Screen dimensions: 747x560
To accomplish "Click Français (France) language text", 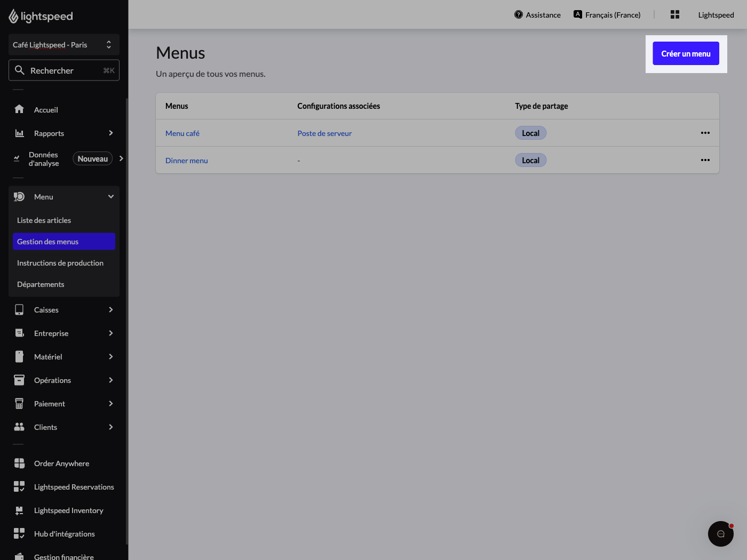I will click(613, 15).
